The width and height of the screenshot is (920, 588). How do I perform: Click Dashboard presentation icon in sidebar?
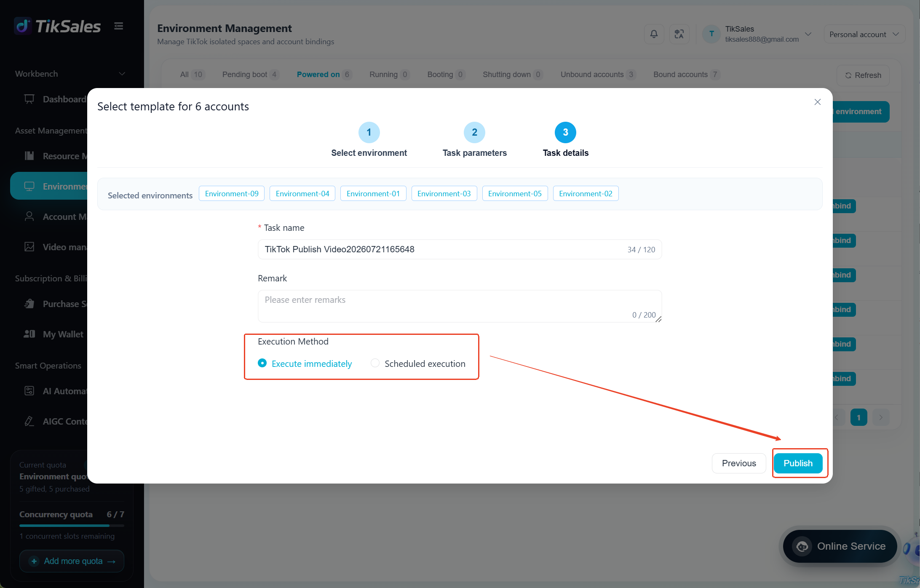[x=29, y=99]
